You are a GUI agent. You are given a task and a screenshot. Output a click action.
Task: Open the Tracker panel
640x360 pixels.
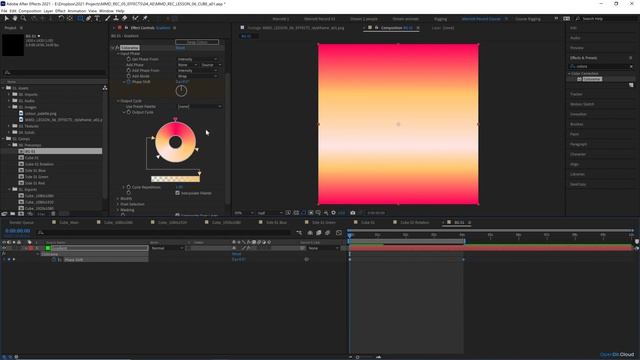576,94
